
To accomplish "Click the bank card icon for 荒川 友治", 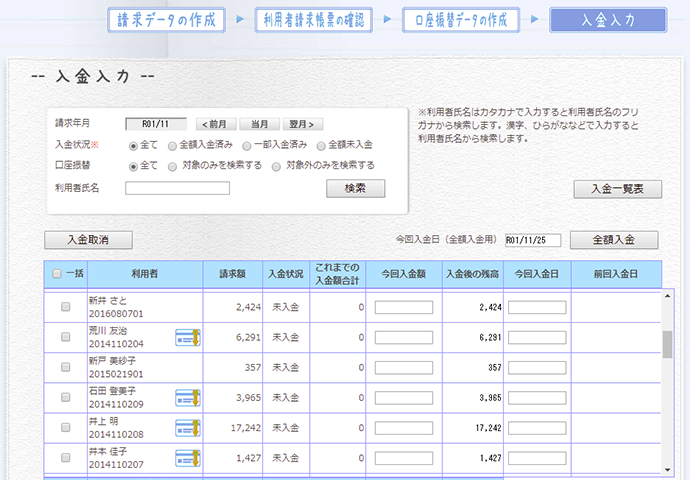I will [x=188, y=337].
